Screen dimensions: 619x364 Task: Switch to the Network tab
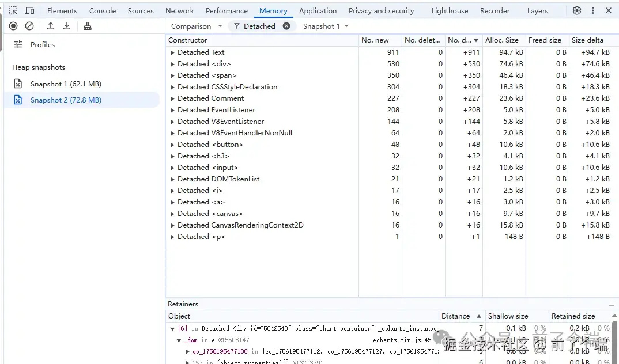click(x=180, y=10)
